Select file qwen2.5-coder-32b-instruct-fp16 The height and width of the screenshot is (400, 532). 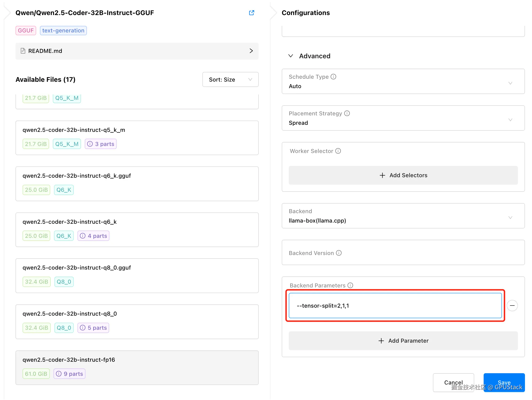137,368
